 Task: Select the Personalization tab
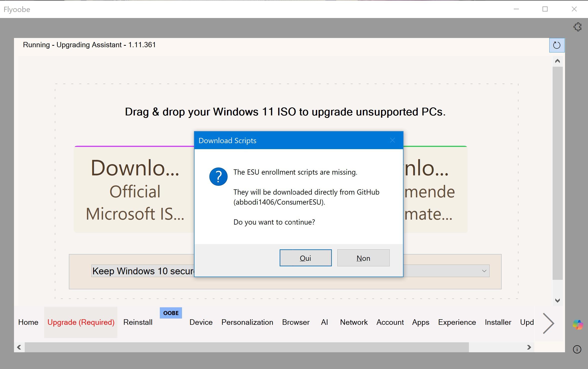247,322
